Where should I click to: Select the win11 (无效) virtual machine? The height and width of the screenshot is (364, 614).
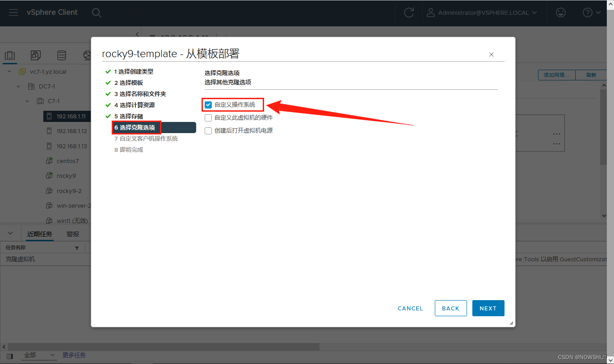pyautogui.click(x=72, y=221)
